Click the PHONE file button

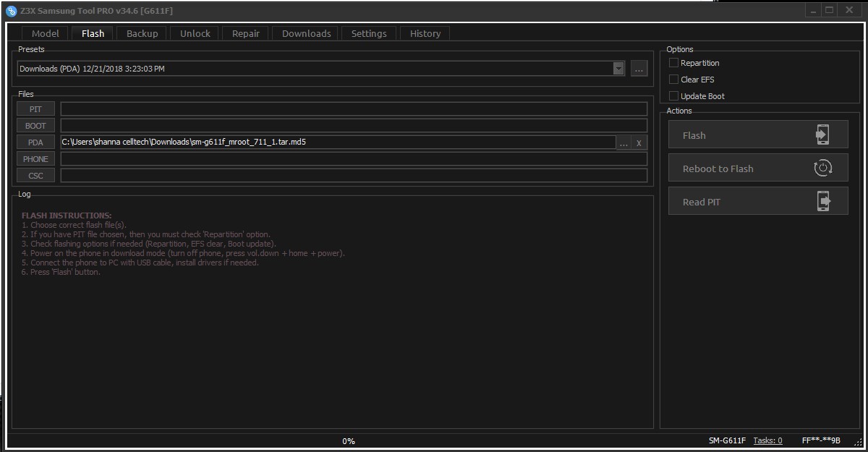pyautogui.click(x=35, y=159)
